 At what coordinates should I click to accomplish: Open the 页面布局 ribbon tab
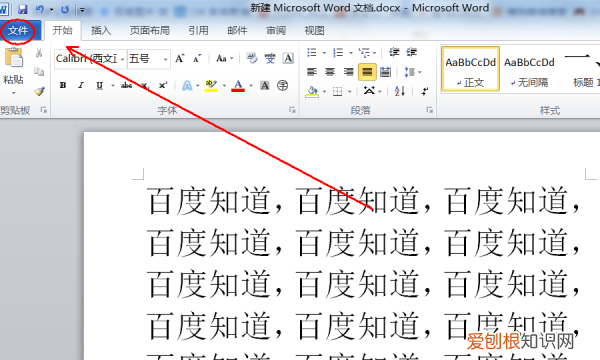[x=150, y=31]
